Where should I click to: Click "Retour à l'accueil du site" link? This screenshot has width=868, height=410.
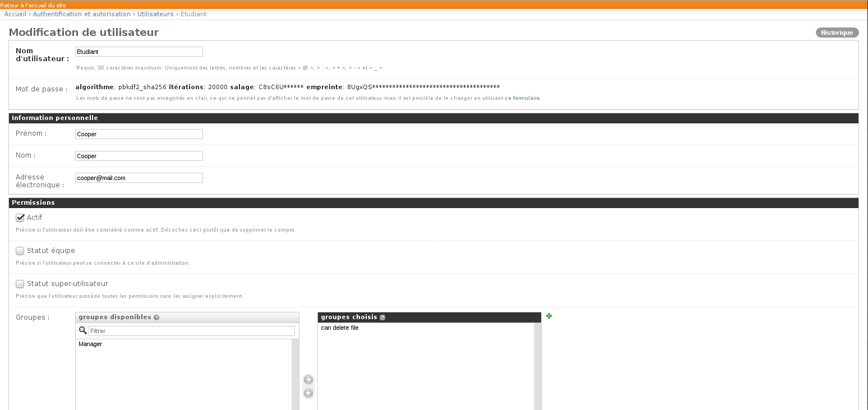(x=33, y=5)
